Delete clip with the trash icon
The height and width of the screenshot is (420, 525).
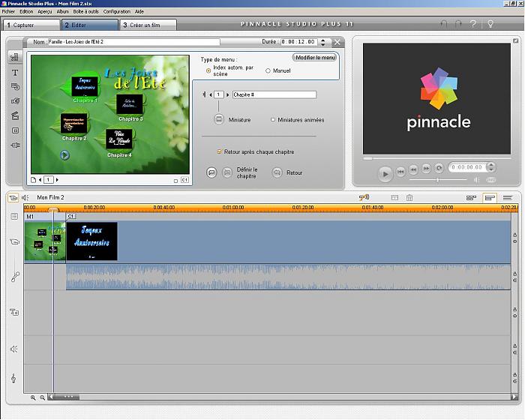pos(409,197)
